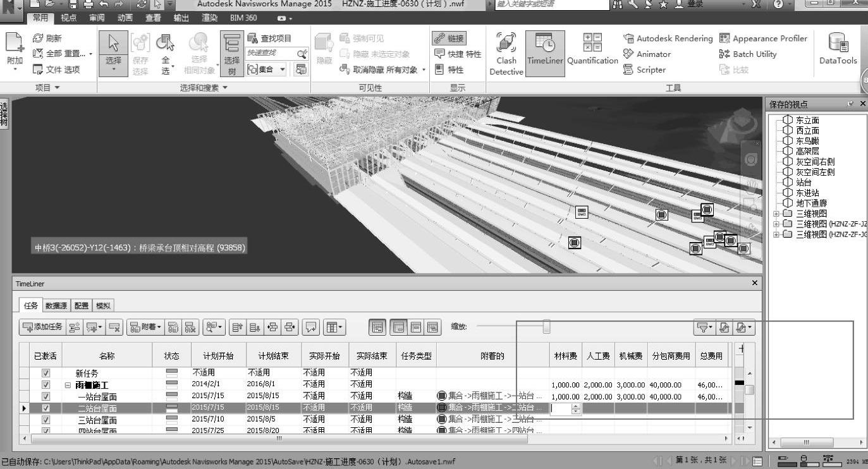Switch to 动画 ribbon tab
Screen dimensions: 868x469
(125, 18)
